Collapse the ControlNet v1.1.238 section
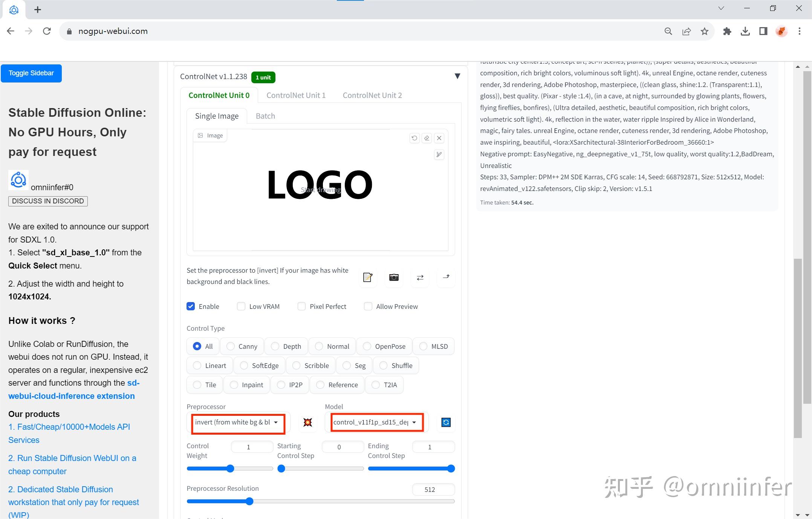The width and height of the screenshot is (812, 519). [x=457, y=76]
